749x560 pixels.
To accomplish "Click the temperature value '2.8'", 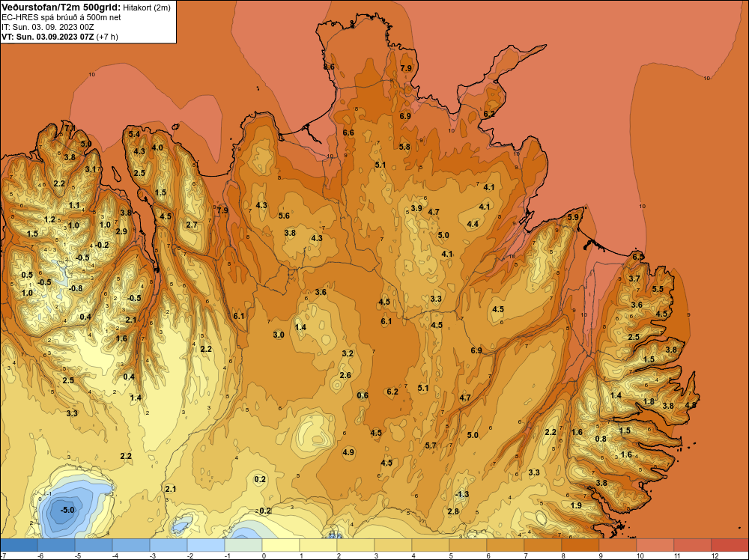I will 453,512.
